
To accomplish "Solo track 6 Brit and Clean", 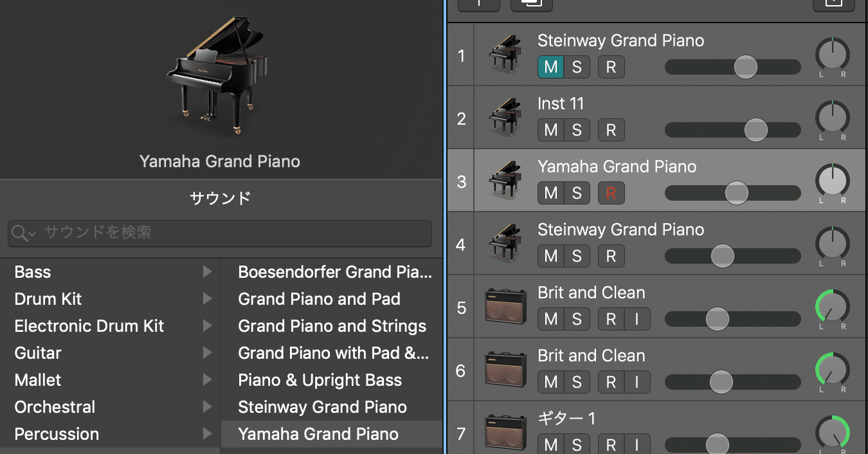I will (x=577, y=382).
